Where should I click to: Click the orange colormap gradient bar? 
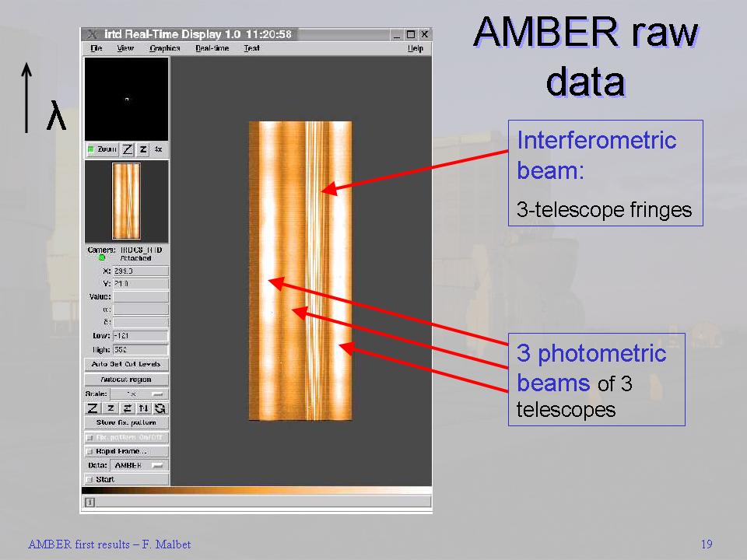coord(257,491)
